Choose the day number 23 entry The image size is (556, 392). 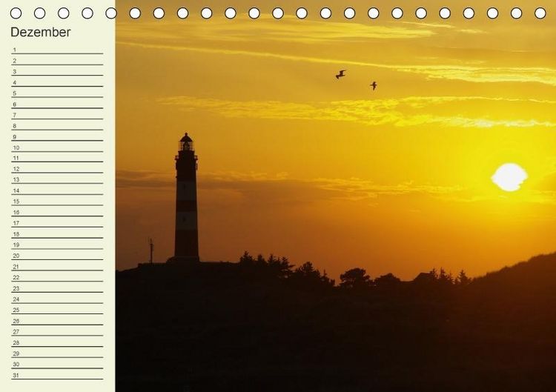tap(57, 288)
